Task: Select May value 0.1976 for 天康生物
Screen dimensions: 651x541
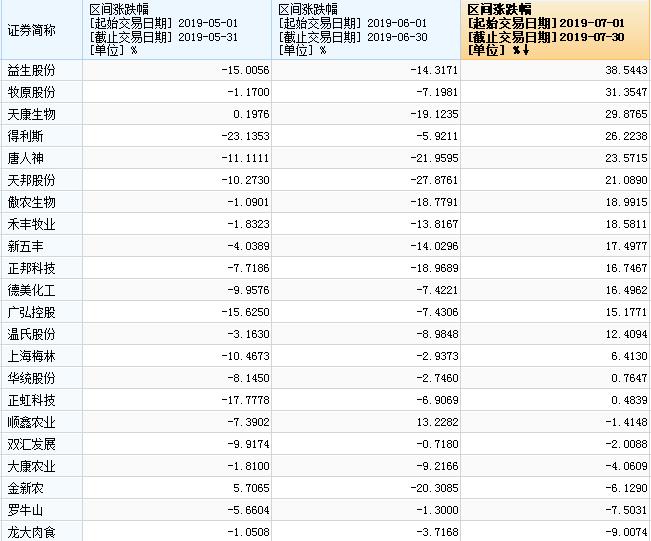Action: pyautogui.click(x=251, y=114)
